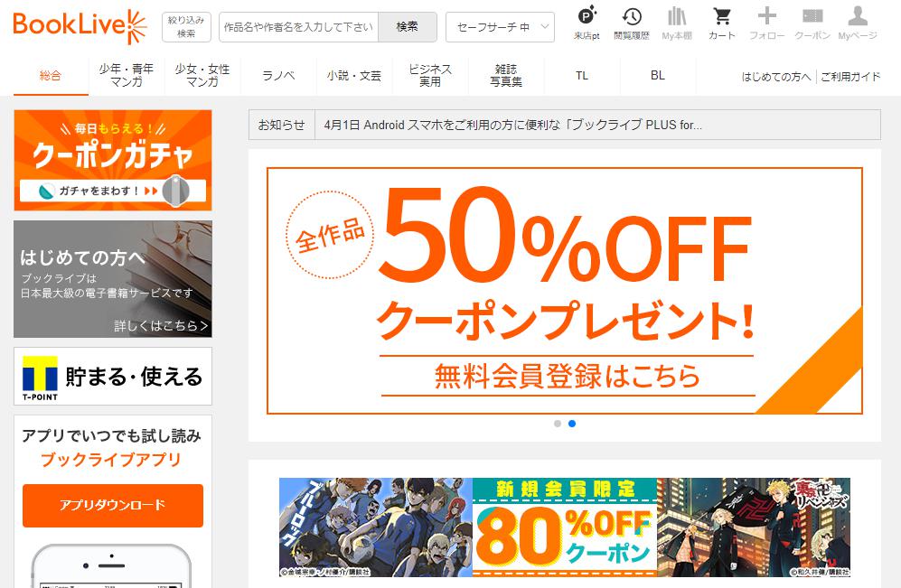901x588 pixels.
Task: Select the second carousel dot indicator
Action: pos(572,424)
